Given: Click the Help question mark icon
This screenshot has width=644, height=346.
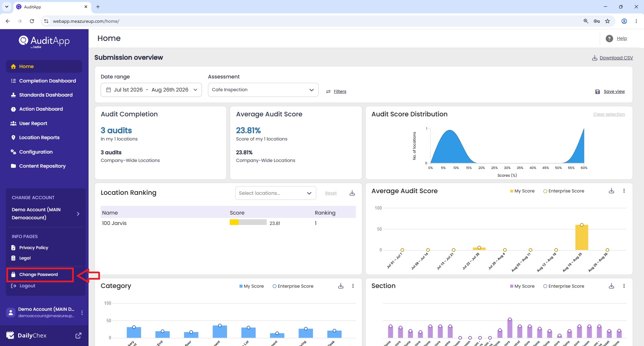Looking at the screenshot, I should pyautogui.click(x=609, y=39).
